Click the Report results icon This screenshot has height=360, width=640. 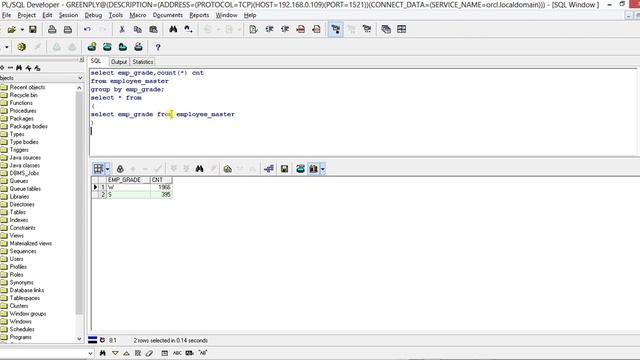tap(313, 169)
